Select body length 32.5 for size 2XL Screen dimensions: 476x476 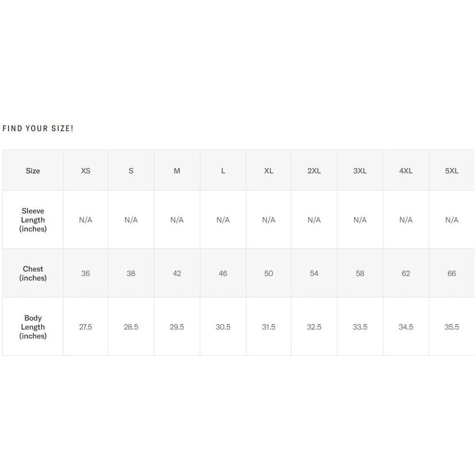point(314,327)
